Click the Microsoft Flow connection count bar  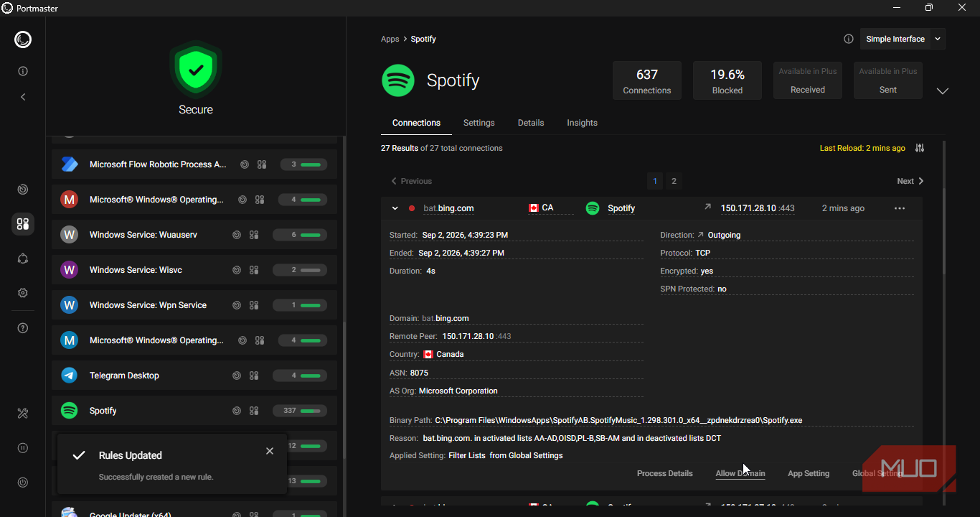(304, 164)
